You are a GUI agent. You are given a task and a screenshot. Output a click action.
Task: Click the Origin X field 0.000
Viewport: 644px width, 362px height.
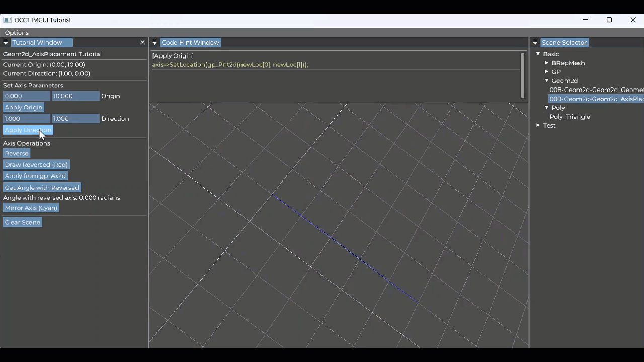pos(27,96)
